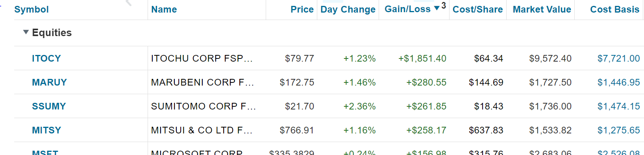The height and width of the screenshot is (155, 644).
Task: Sort by Name column header
Action: [164, 9]
